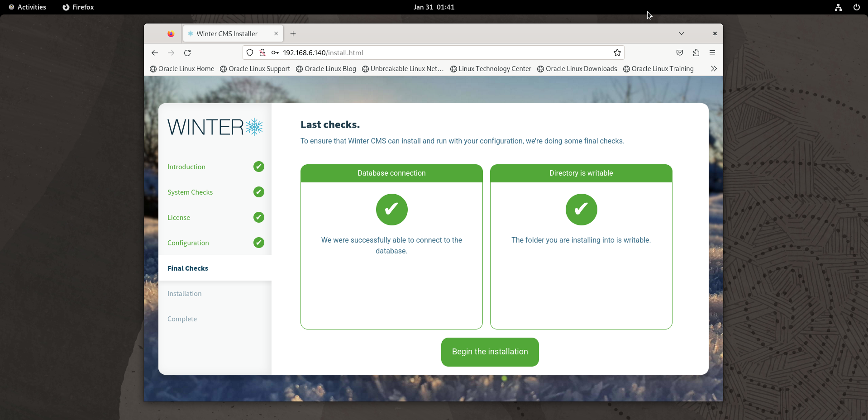The height and width of the screenshot is (420, 868).
Task: Bookmark this page with the star
Action: (617, 53)
